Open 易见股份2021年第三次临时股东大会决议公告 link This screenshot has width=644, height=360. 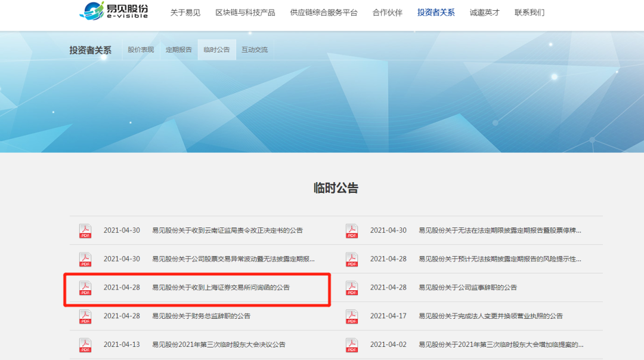point(218,344)
